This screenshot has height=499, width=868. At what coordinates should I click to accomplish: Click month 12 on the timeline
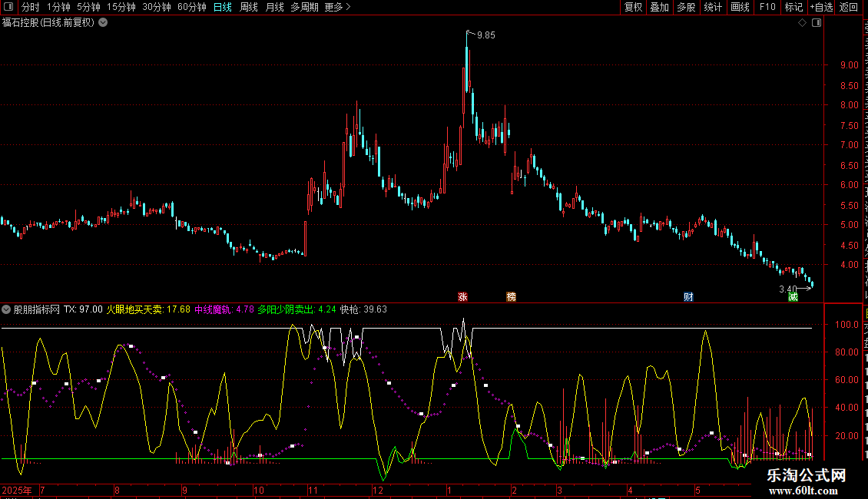[377, 490]
